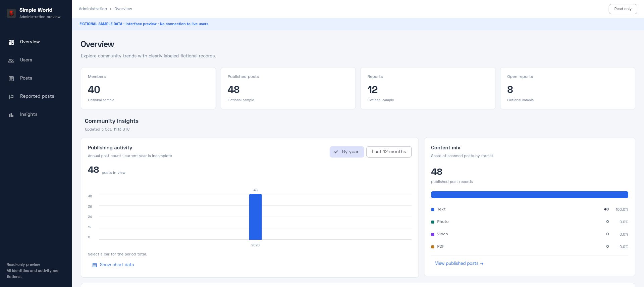Image resolution: width=644 pixels, height=287 pixels.
Task: Click the green Photo legend swatch
Action: 433,222
